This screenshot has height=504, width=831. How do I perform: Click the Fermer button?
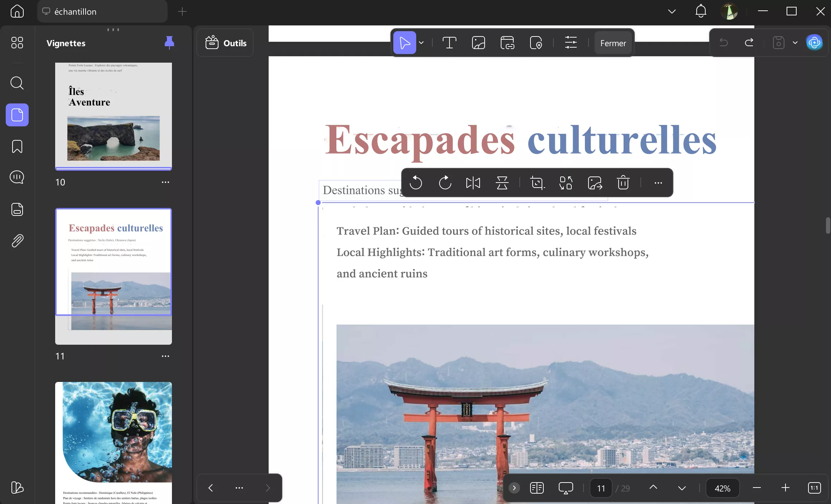[x=613, y=43]
